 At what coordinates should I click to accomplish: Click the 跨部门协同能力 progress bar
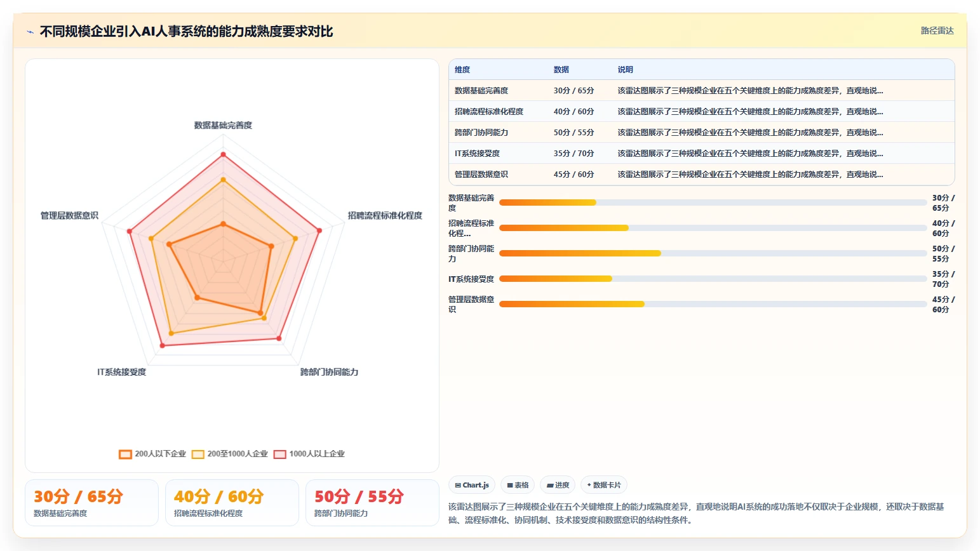click(713, 253)
